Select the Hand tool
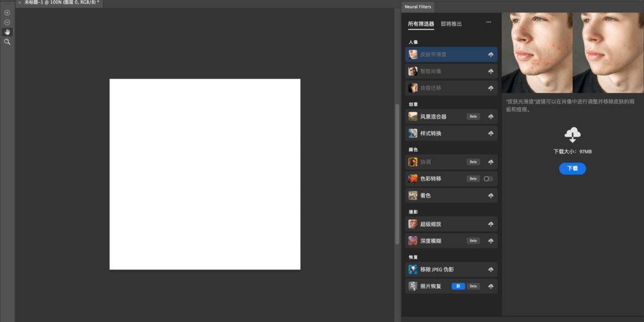The width and height of the screenshot is (644, 322). point(7,32)
